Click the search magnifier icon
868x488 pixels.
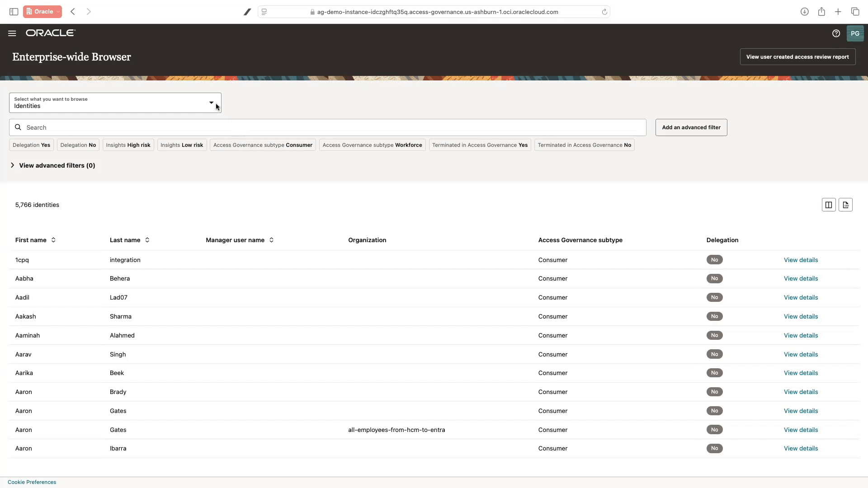click(x=18, y=127)
